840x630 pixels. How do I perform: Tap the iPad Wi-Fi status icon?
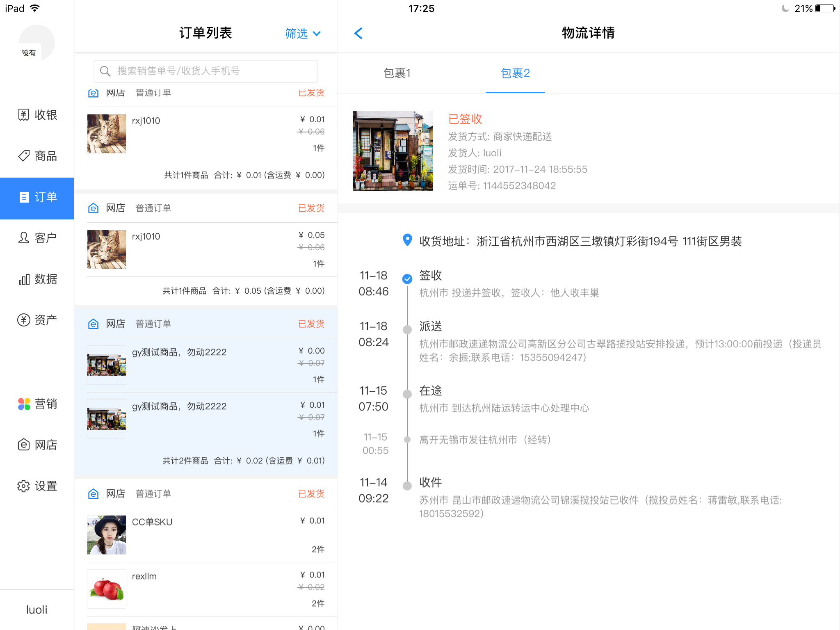pos(35,8)
